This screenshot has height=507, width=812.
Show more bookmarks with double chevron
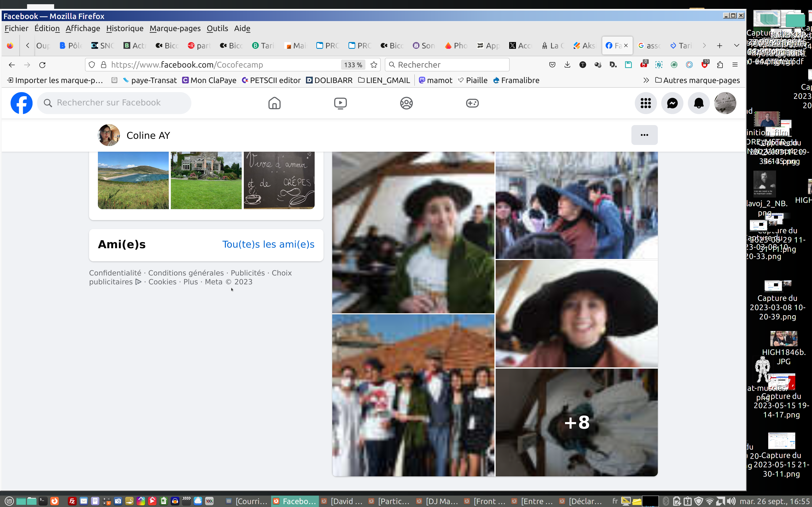(646, 80)
